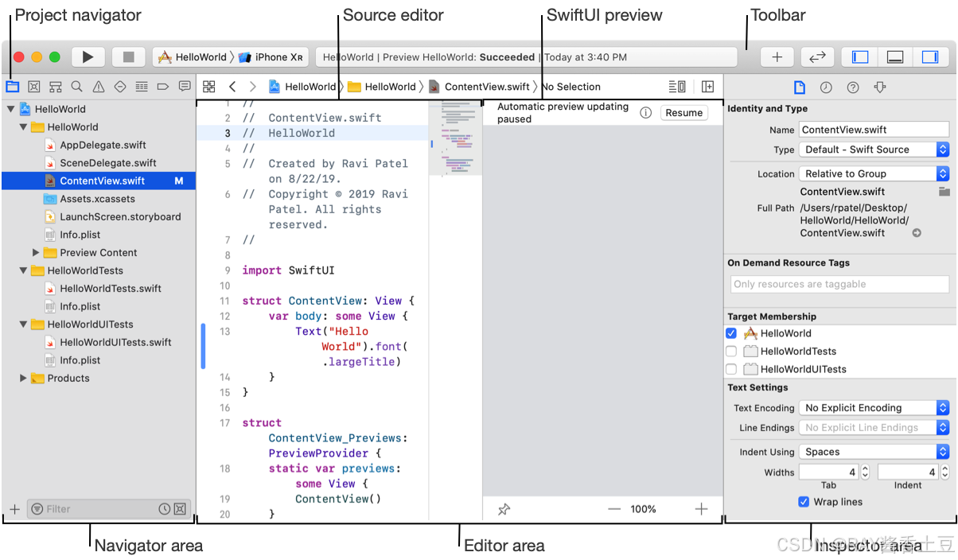Collapse the HelloWorld group folder
Screen dimensions: 958x560
point(23,126)
